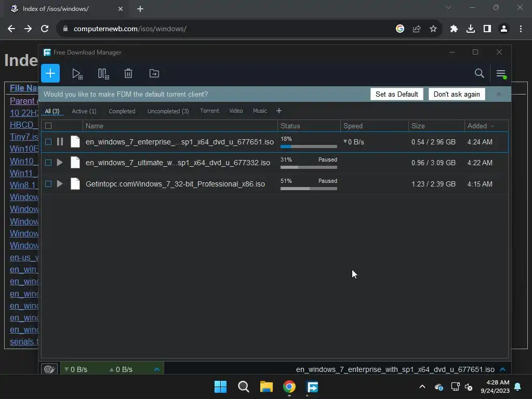The width and height of the screenshot is (532, 399).
Task: Click the browser address bar URL
Action: [130, 29]
